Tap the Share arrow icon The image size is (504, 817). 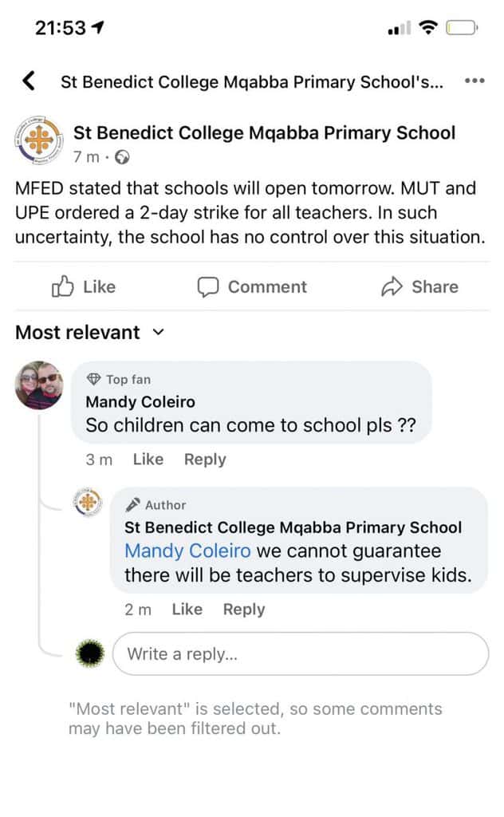tap(392, 286)
